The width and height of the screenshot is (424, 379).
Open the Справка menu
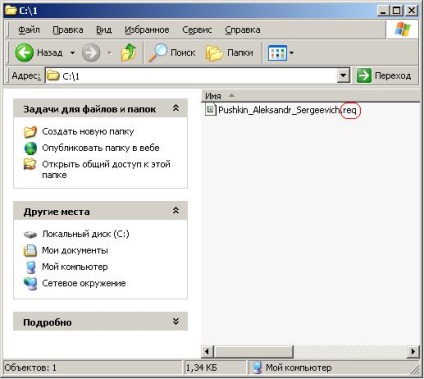pos(242,30)
